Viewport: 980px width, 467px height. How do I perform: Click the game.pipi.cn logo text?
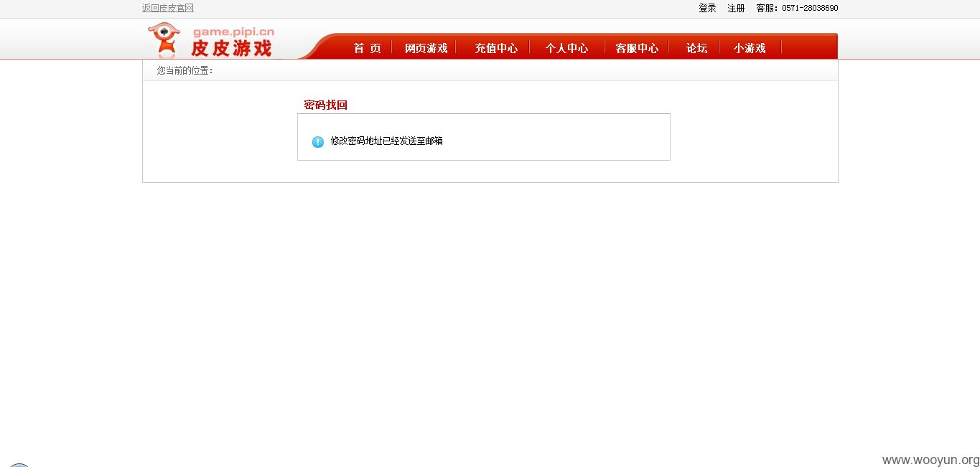click(x=233, y=32)
